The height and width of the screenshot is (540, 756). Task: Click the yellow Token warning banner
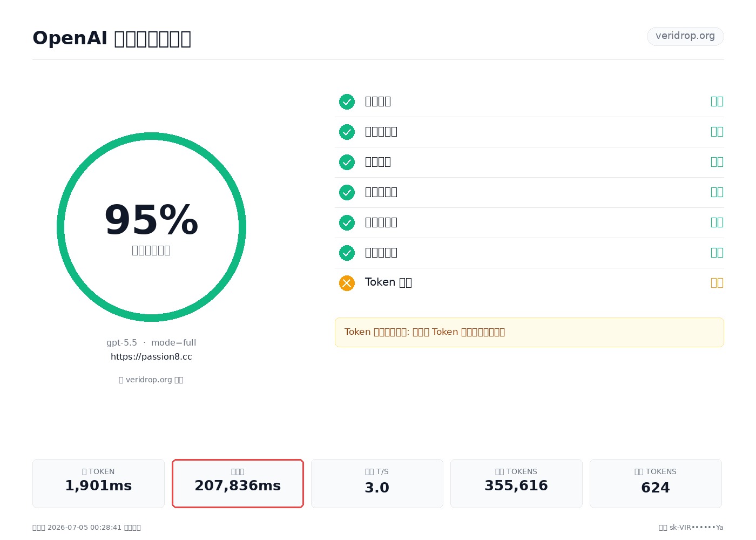pos(529,332)
